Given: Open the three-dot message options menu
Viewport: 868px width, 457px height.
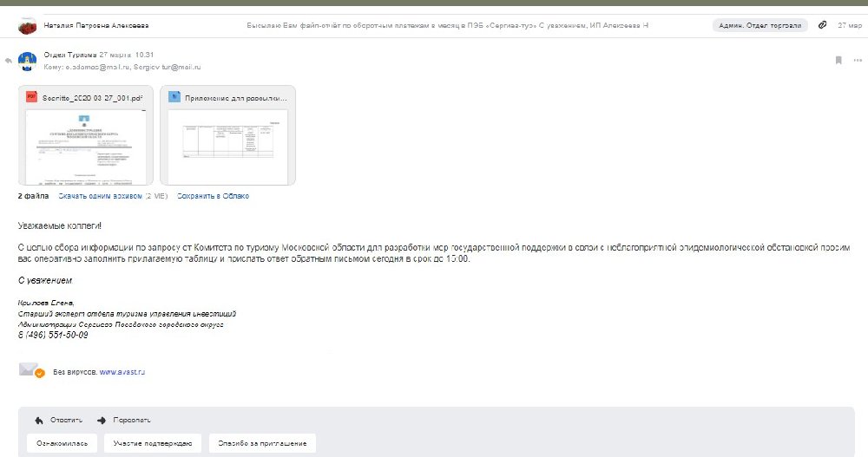Looking at the screenshot, I should pyautogui.click(x=858, y=60).
